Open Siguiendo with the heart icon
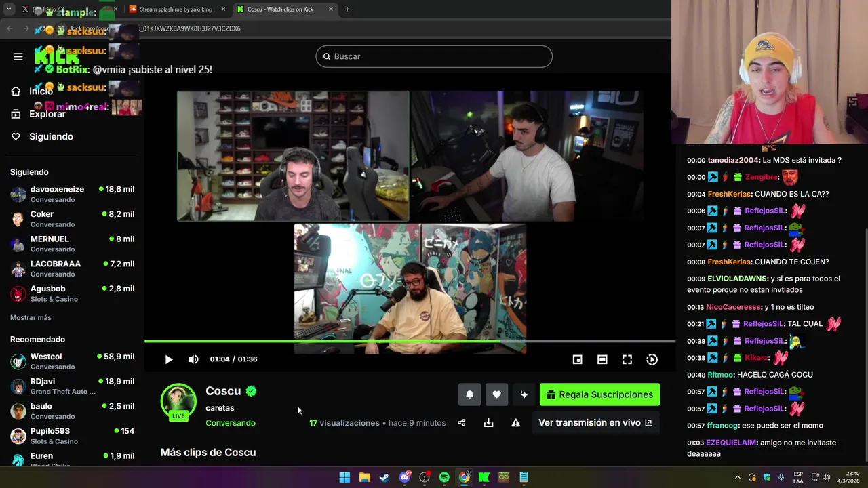 (42, 136)
